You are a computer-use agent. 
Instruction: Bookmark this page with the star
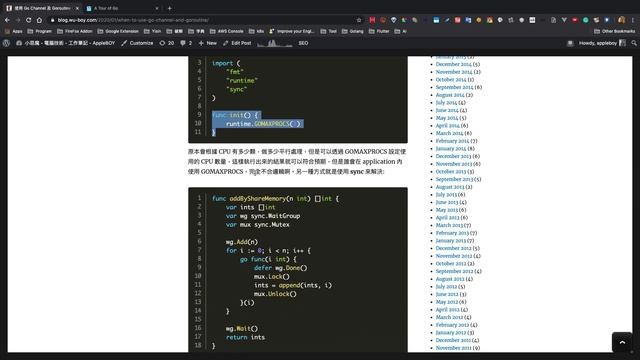pos(359,20)
